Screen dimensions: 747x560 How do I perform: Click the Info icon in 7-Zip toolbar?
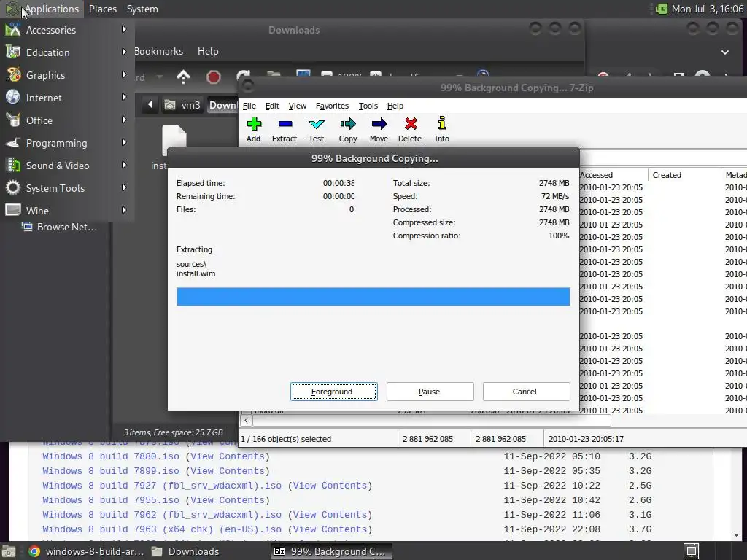[x=442, y=123]
